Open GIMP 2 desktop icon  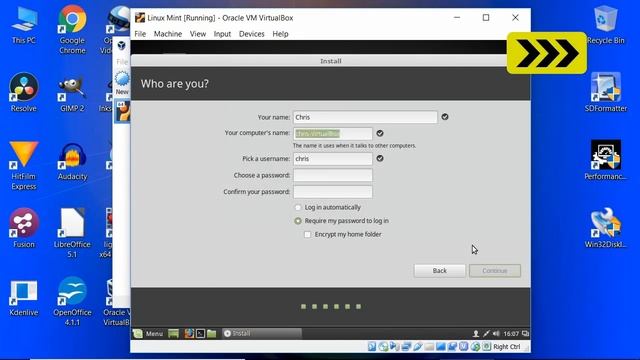tap(72, 93)
